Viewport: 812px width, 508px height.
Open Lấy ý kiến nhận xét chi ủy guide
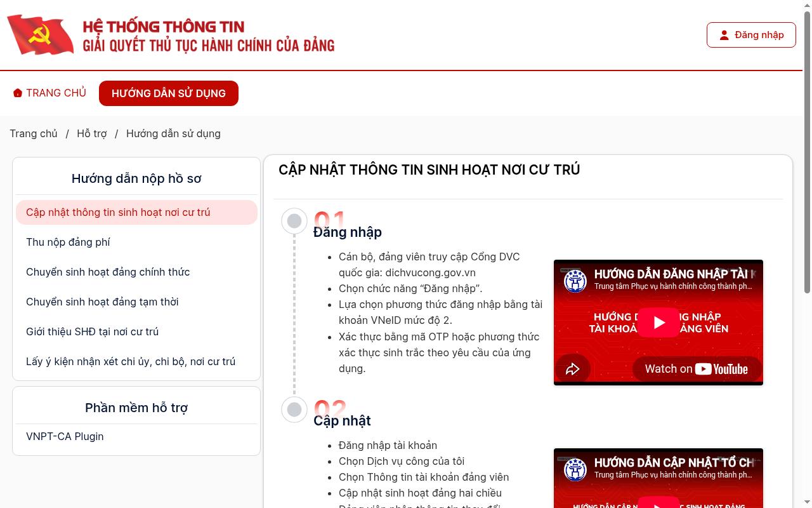point(136,361)
